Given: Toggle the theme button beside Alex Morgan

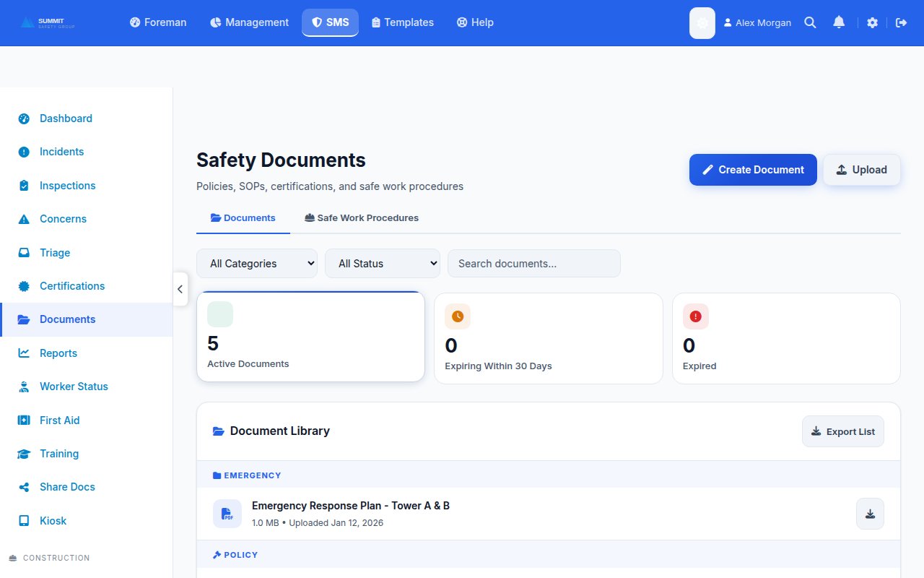Looking at the screenshot, I should click(702, 23).
